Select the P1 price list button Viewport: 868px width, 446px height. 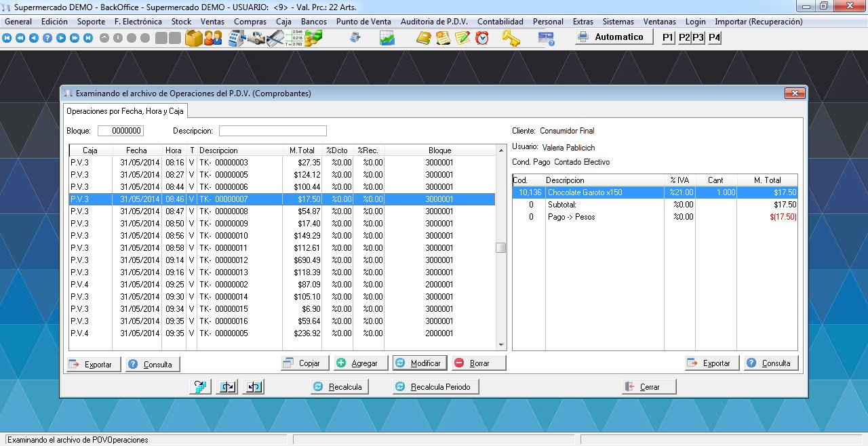click(668, 38)
